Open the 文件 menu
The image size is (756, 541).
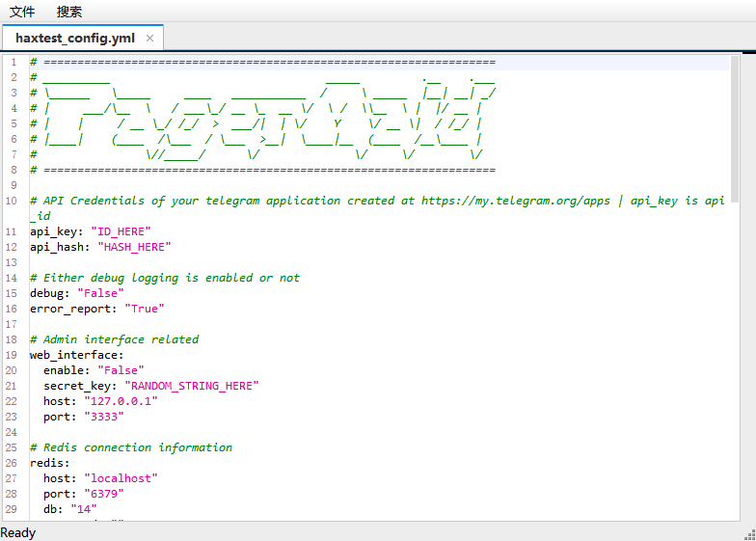click(22, 12)
